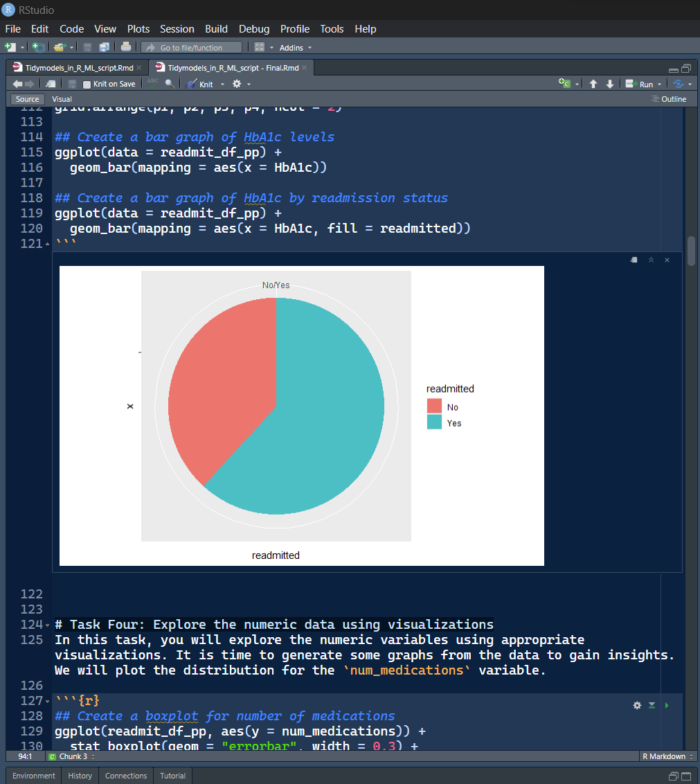Click the Find/Replace magnifier icon

[170, 84]
